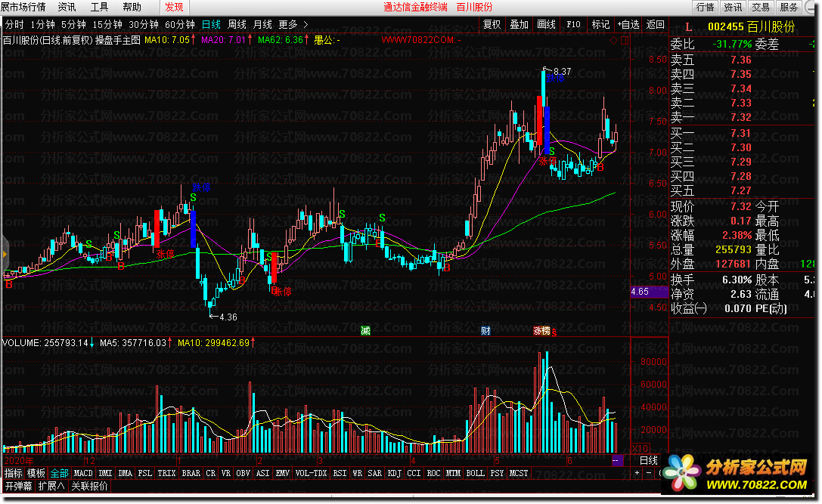
Task: Click the 卖一 price 7.32
Action: tap(741, 117)
